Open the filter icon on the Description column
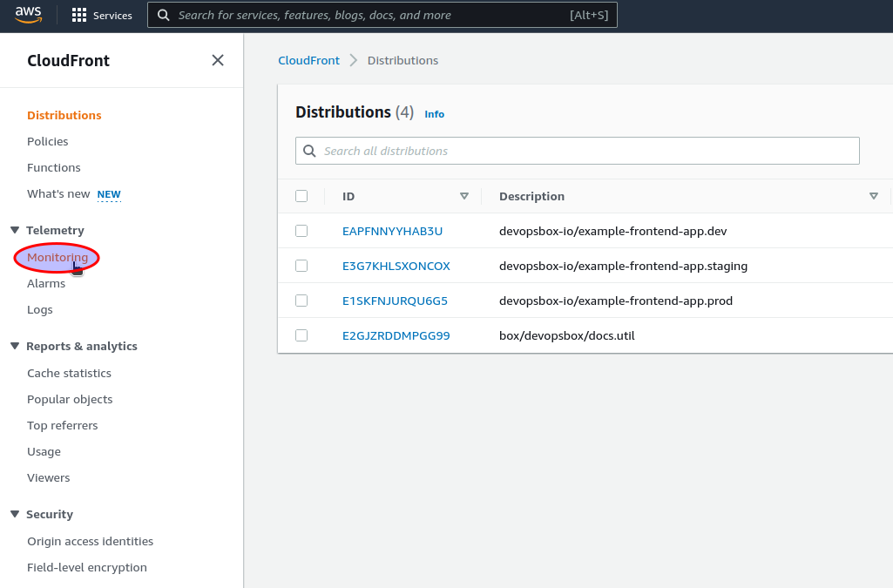Image resolution: width=893 pixels, height=588 pixels. coord(873,196)
